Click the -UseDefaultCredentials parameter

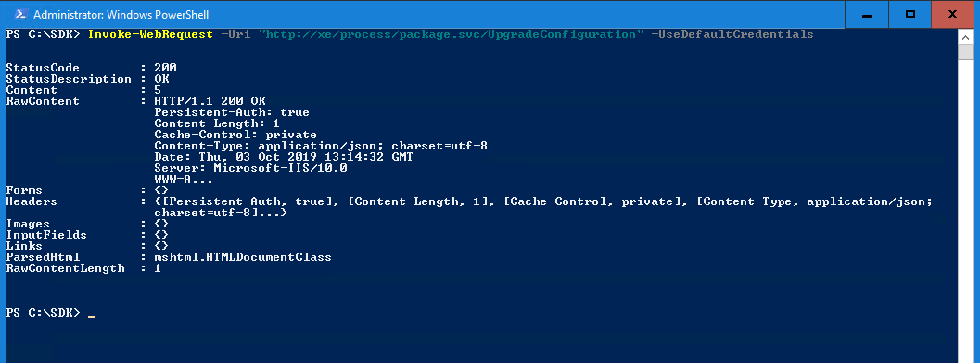click(x=732, y=35)
